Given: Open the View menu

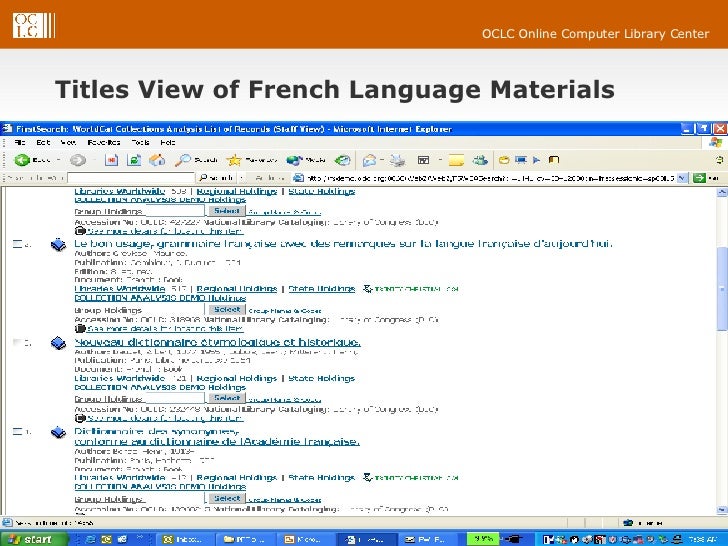Looking at the screenshot, I should click(x=68, y=142).
